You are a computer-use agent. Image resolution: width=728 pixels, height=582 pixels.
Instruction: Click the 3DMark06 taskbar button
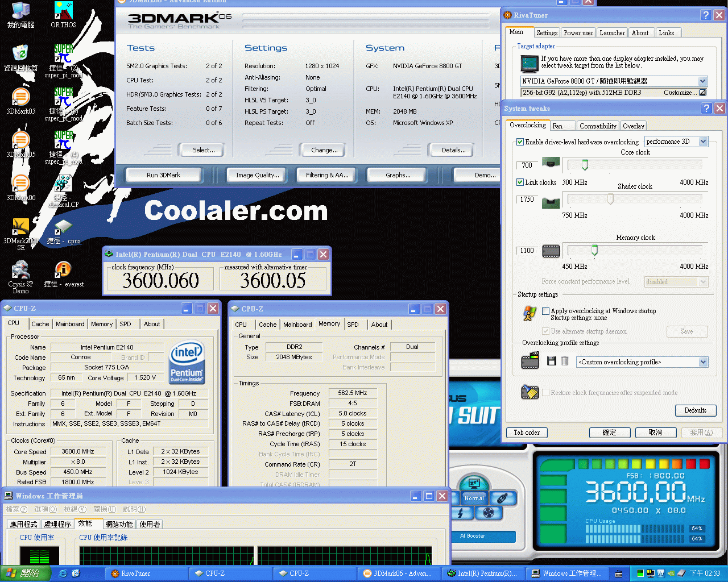[x=399, y=573]
